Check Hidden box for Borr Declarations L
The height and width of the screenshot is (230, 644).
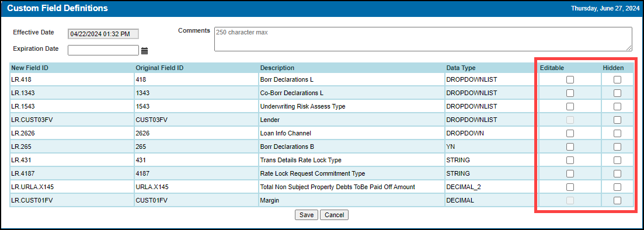(617, 80)
